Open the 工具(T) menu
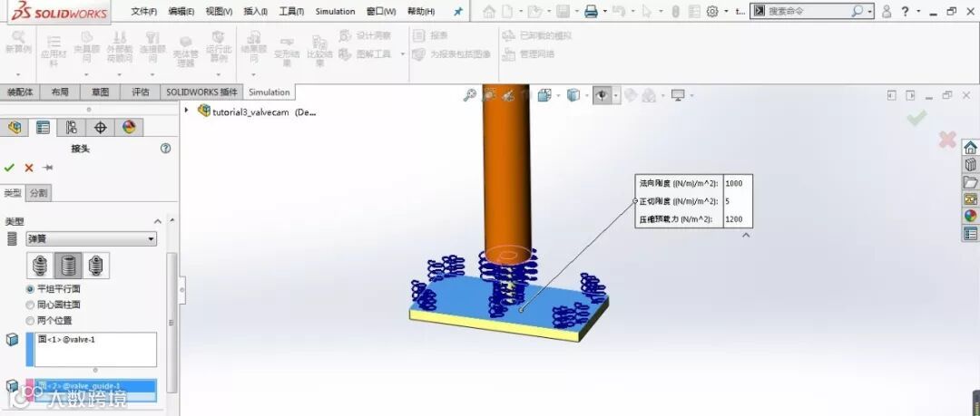980x416 pixels. 291,11
